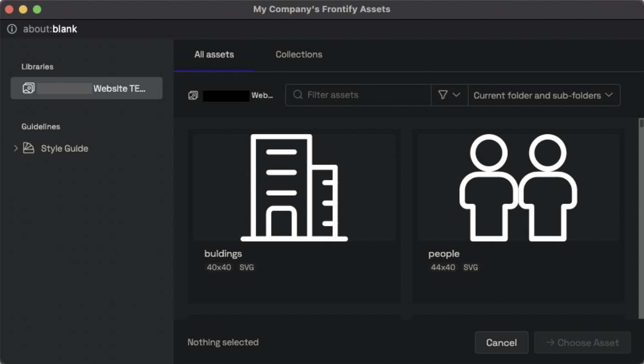Click the about:blank address text
The image size is (644, 364).
coord(50,29)
